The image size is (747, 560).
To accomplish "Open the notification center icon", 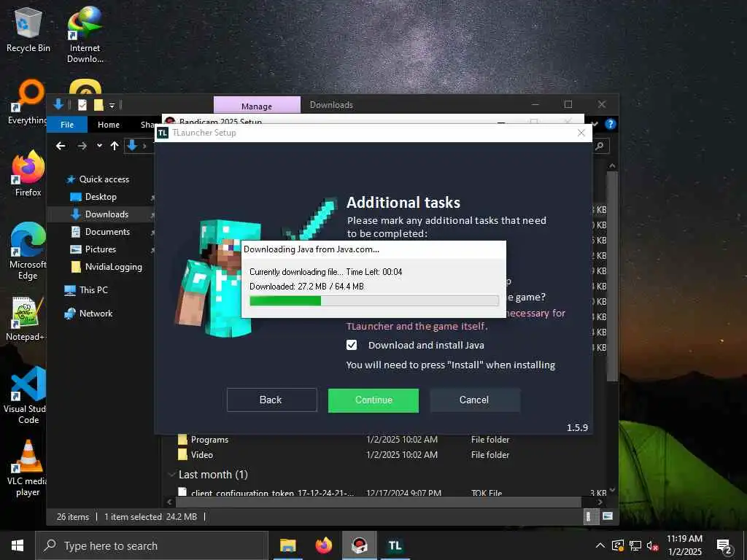I will coord(724,545).
